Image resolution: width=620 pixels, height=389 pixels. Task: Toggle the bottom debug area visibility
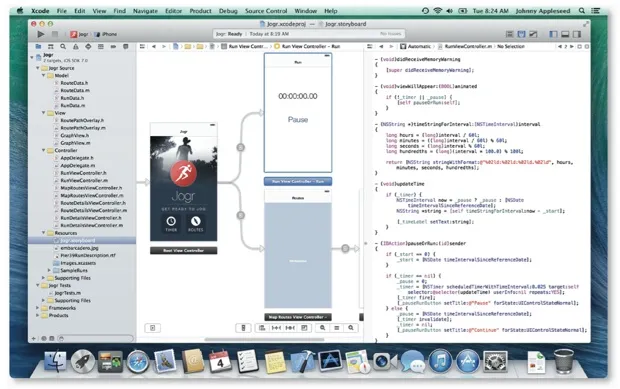click(565, 34)
